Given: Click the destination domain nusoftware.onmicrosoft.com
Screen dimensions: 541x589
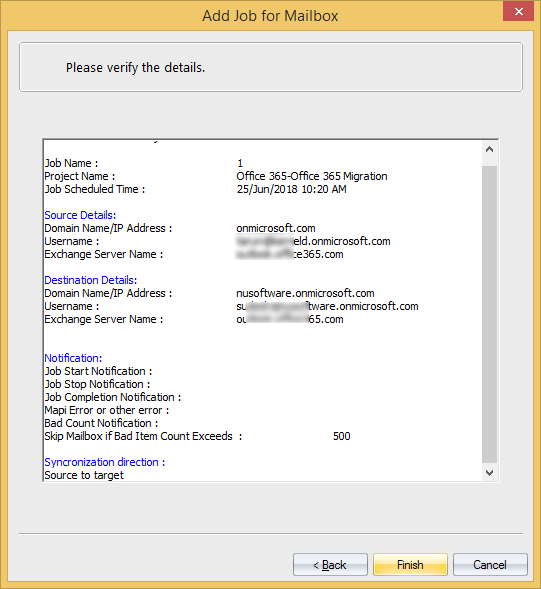Looking at the screenshot, I should coord(305,293).
